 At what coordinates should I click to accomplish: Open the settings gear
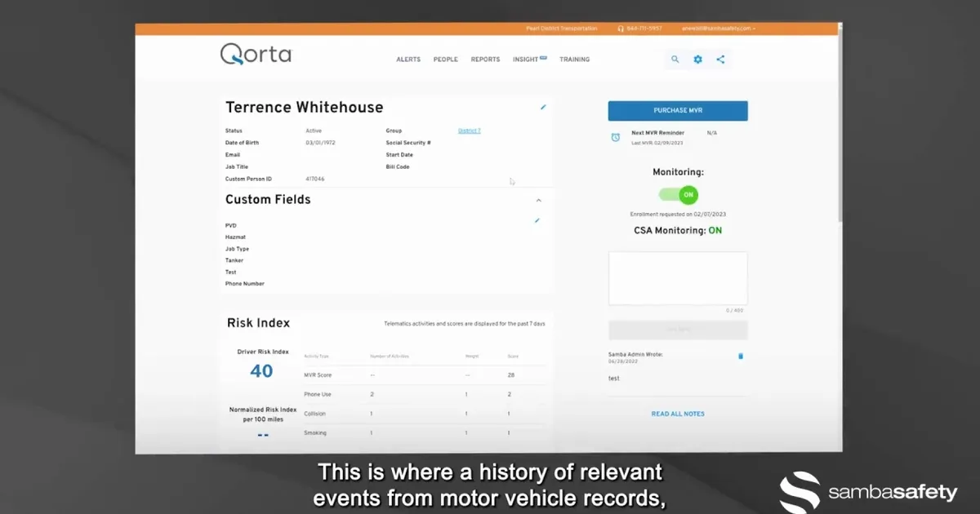[698, 60]
